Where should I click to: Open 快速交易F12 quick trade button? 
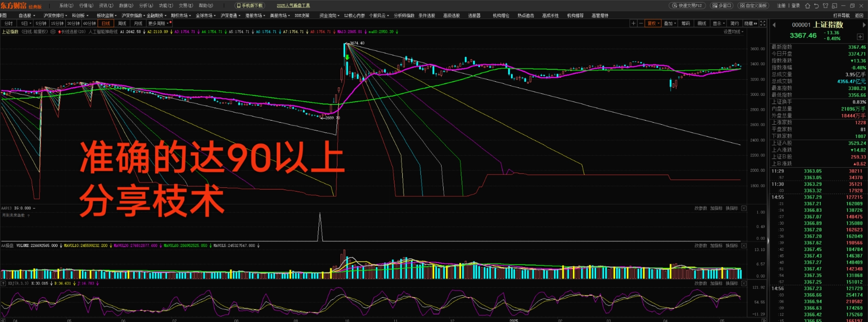tap(687, 5)
